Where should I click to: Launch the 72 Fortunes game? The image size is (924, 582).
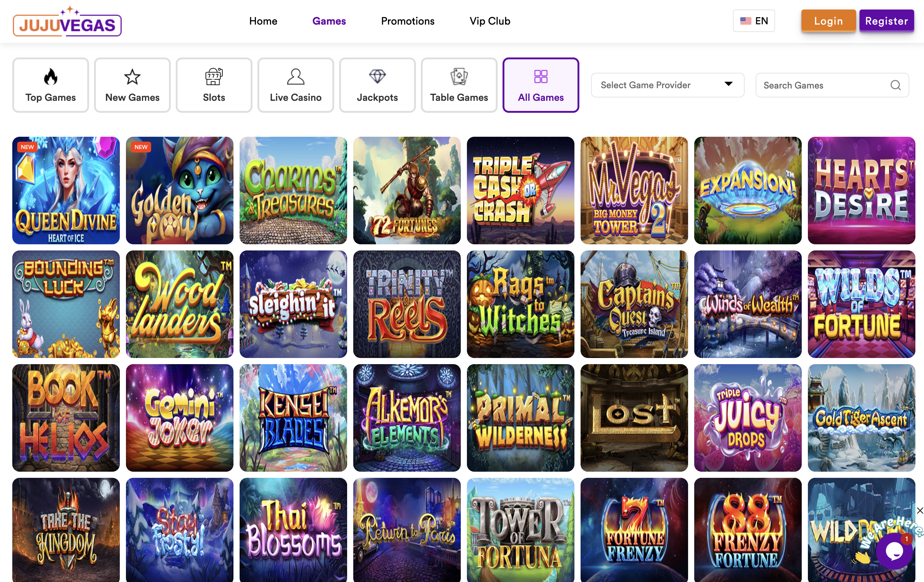click(x=407, y=191)
